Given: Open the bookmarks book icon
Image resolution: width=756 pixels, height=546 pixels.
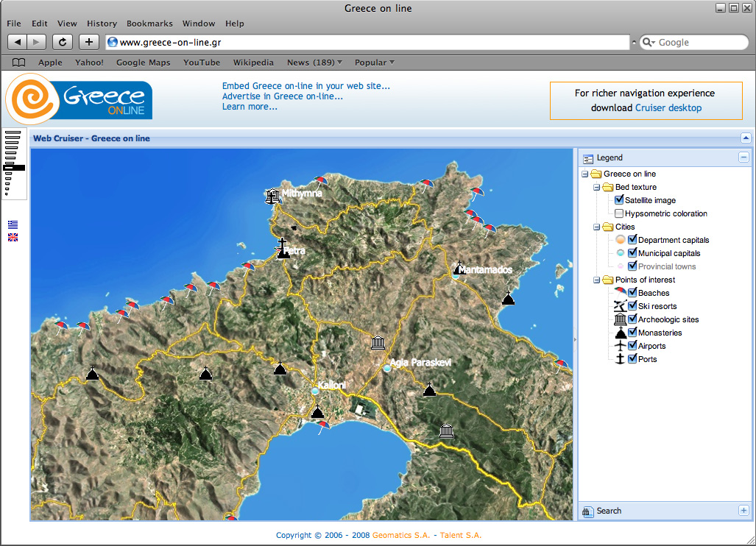Looking at the screenshot, I should tap(18, 63).
